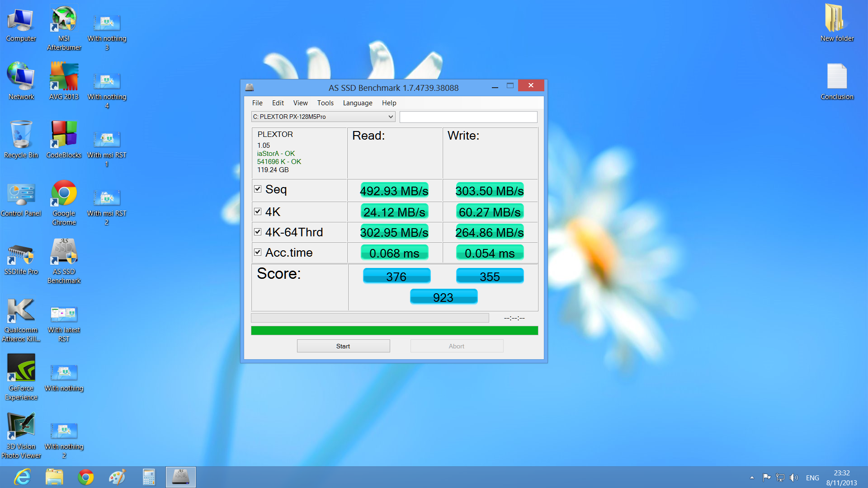Click the empty text field beside the drive selector
This screenshot has width=868, height=488.
click(468, 117)
